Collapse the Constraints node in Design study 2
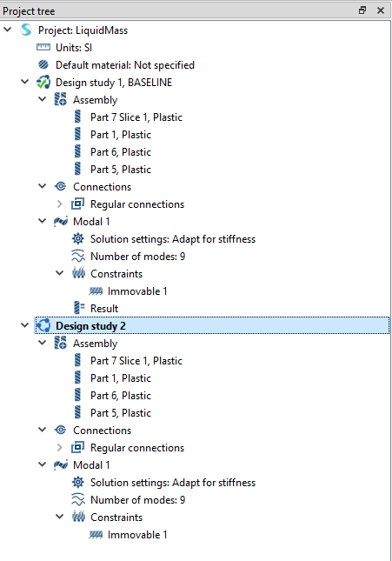Screen dimensions: 392x561 point(60,517)
